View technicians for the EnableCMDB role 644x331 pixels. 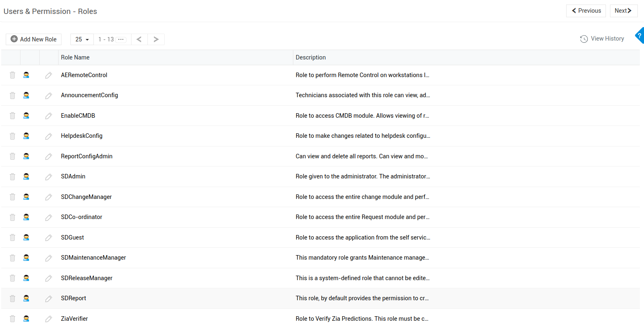point(26,116)
